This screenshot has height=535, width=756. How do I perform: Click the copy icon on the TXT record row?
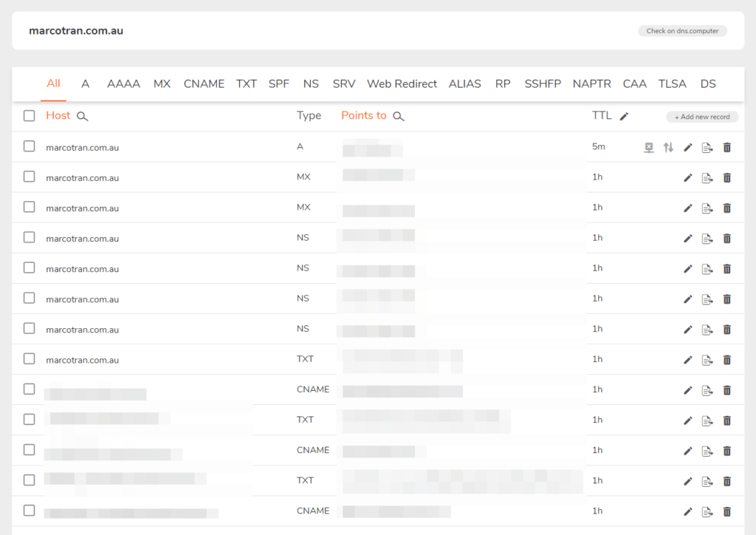pos(707,359)
